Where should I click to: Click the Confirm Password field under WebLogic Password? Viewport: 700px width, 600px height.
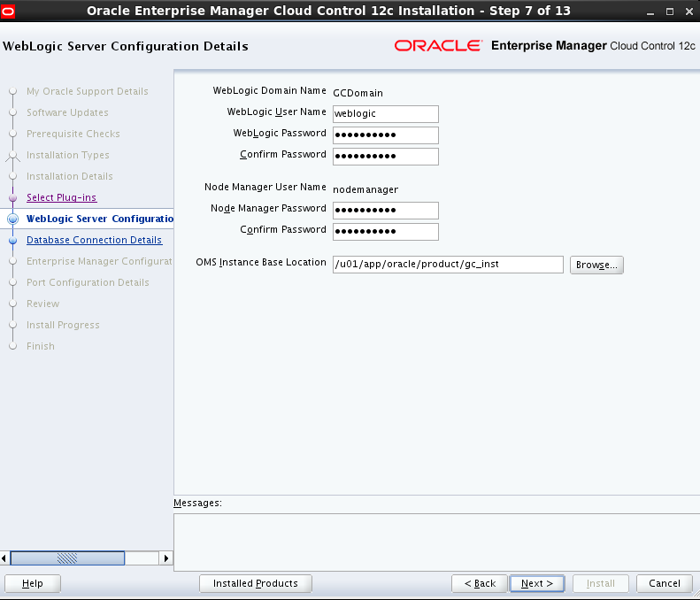pyautogui.click(x=386, y=157)
